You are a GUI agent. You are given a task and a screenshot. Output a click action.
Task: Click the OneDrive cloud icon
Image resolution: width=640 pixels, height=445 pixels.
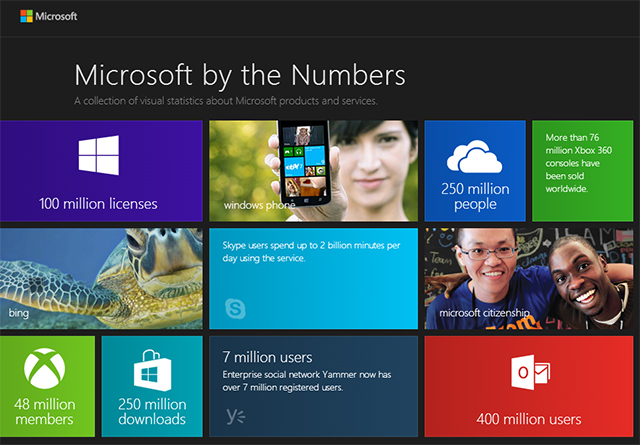point(474,157)
